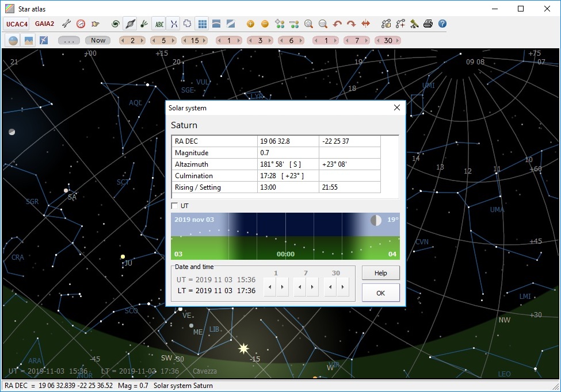
Task: Toggle constellation lines icon
Action: click(x=174, y=24)
